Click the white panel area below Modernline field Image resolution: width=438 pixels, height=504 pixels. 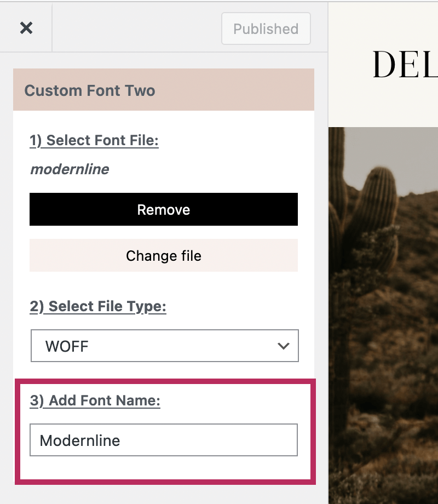click(164, 467)
